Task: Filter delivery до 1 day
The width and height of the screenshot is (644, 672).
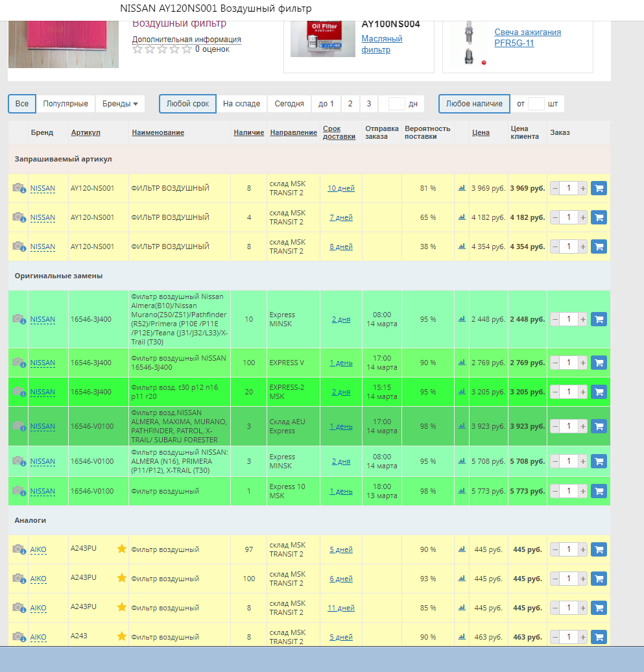Action: tap(326, 104)
